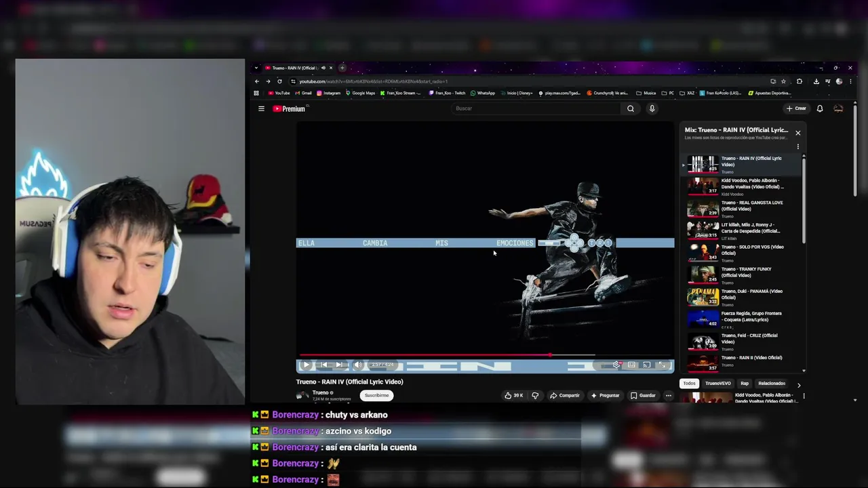Open YouTube notifications bell

pyautogui.click(x=820, y=108)
